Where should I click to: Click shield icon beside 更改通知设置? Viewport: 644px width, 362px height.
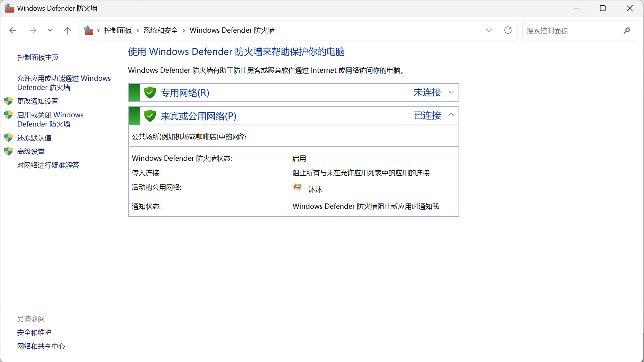[8, 101]
